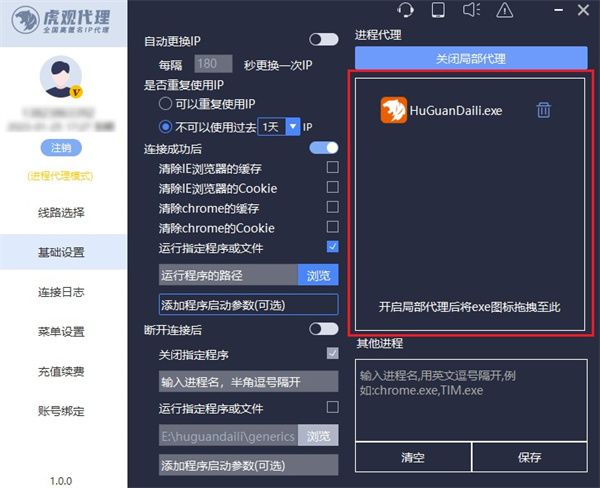
Task: Click the 关闭局部代理 button
Action: point(470,58)
